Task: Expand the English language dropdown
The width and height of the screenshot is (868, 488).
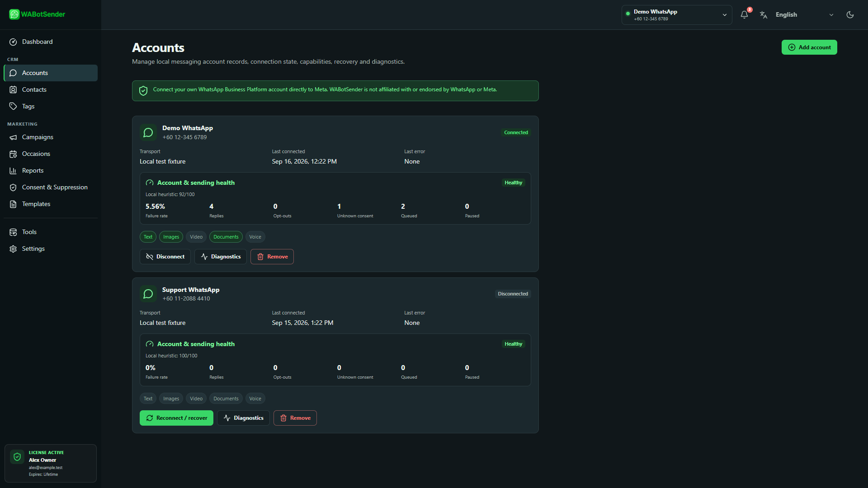Action: [x=804, y=15]
